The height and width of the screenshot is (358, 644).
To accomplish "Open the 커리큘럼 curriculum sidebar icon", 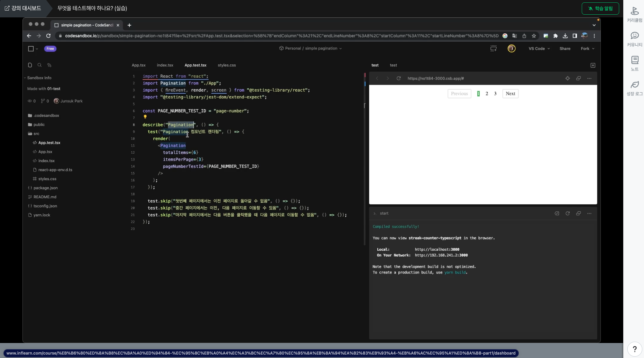I will pos(634,15).
